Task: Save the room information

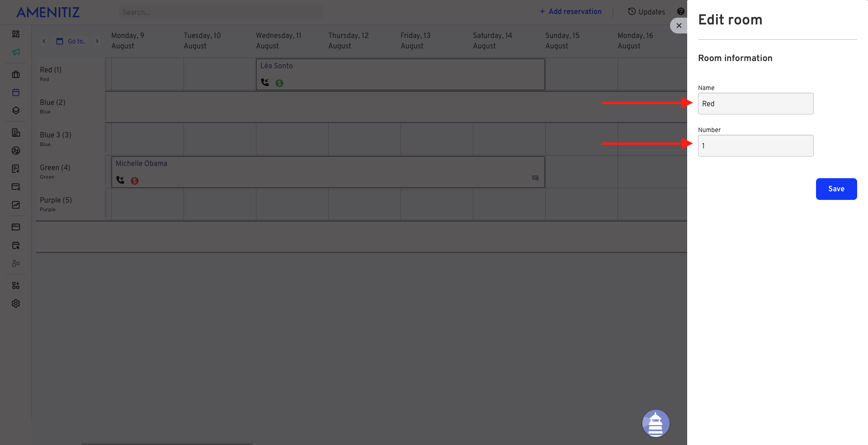Action: (836, 189)
